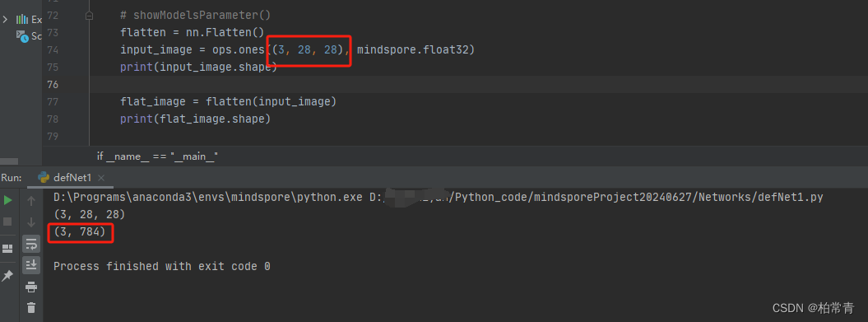
Task: Click the python.exe interpreter path in console
Action: click(208, 198)
